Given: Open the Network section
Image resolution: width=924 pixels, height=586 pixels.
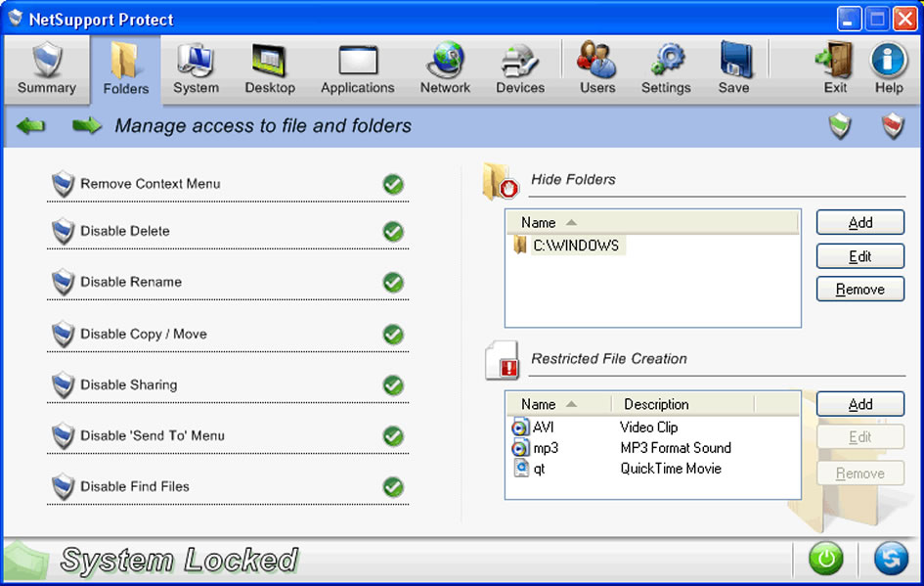Looking at the screenshot, I should pyautogui.click(x=445, y=69).
